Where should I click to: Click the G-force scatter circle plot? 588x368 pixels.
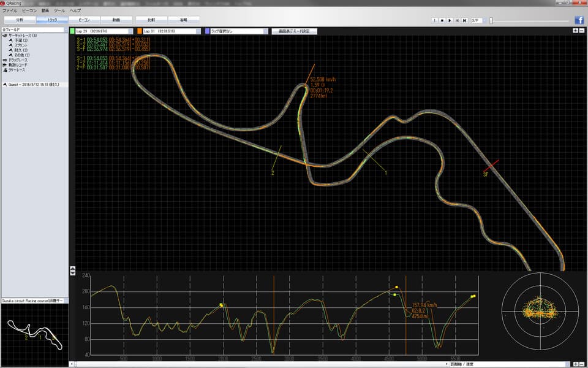tap(540, 312)
